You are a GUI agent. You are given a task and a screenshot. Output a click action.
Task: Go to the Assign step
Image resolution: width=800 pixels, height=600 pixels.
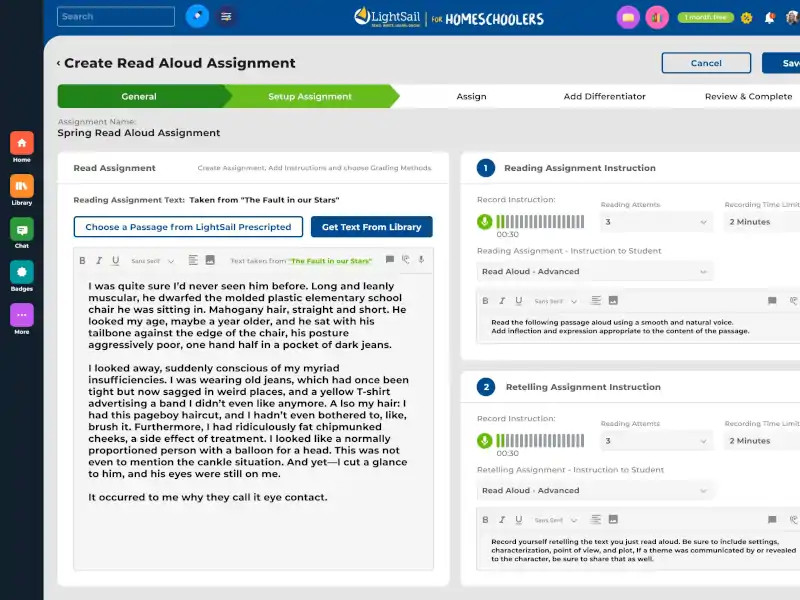point(471,97)
